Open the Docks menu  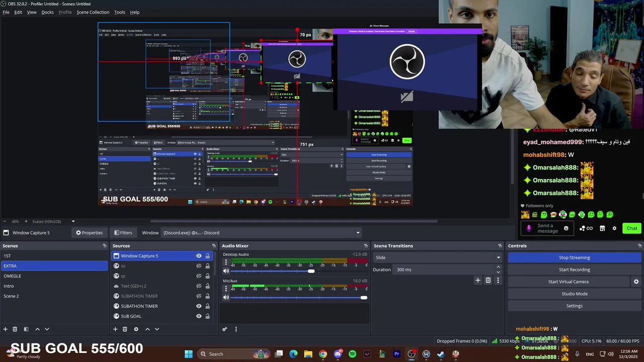[47, 12]
